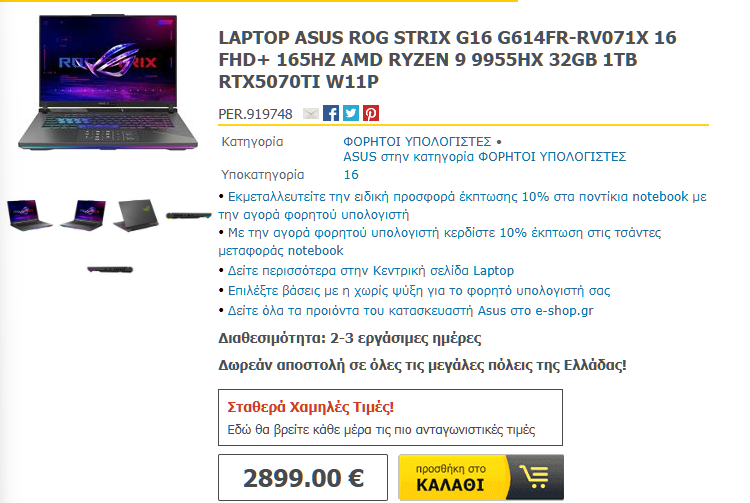Open ASUS στην κατηγορία ΦΟΡΗΤΟΙ ΥΠΟΛΟΓΙΣΤΕΣ link
The height and width of the screenshot is (503, 750).
tap(485, 157)
